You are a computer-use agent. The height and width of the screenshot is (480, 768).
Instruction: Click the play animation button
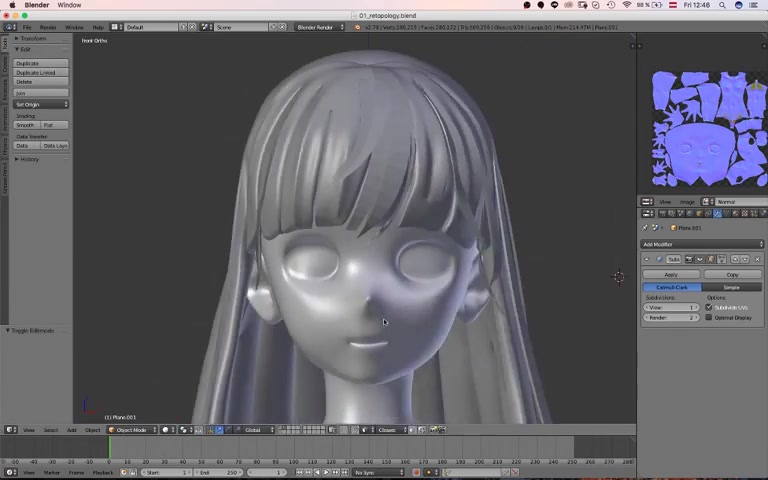(326, 473)
